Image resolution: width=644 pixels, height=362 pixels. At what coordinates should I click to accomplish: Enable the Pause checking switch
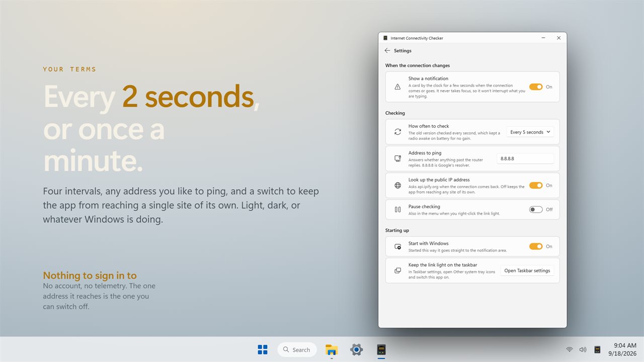click(x=536, y=210)
